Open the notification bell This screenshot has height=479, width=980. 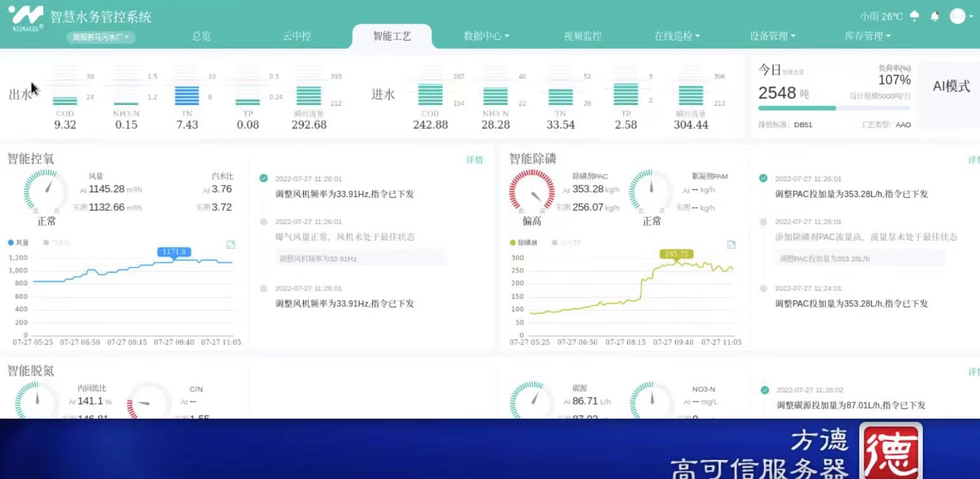pos(934,17)
